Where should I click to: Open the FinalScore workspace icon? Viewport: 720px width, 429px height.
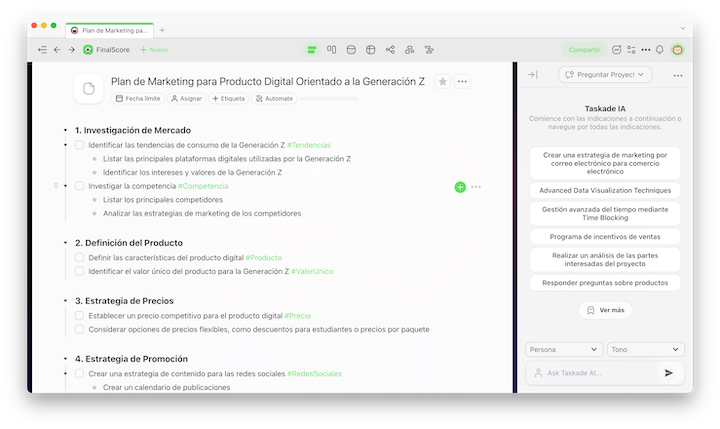pyautogui.click(x=88, y=50)
